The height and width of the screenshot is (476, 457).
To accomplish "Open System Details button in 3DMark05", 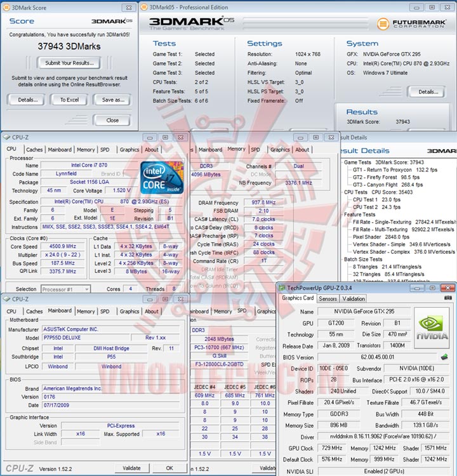I will (x=428, y=92).
